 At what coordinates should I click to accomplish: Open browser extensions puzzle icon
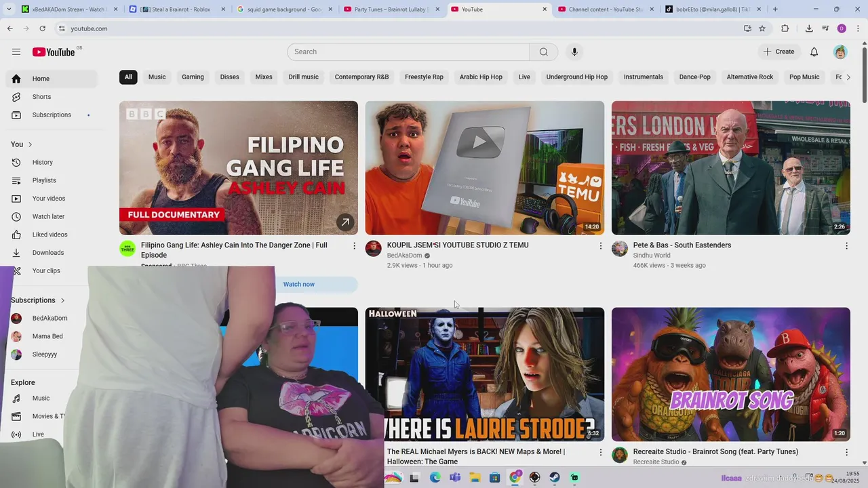click(785, 28)
